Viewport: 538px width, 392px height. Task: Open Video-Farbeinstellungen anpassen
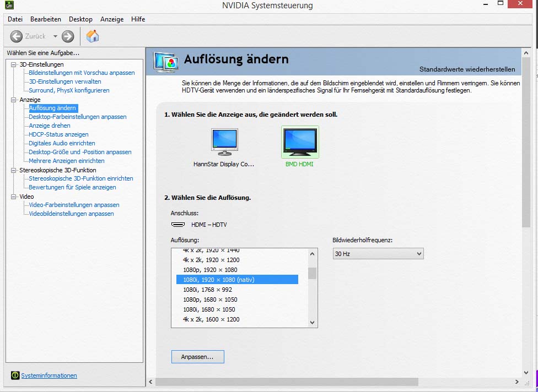(x=74, y=205)
